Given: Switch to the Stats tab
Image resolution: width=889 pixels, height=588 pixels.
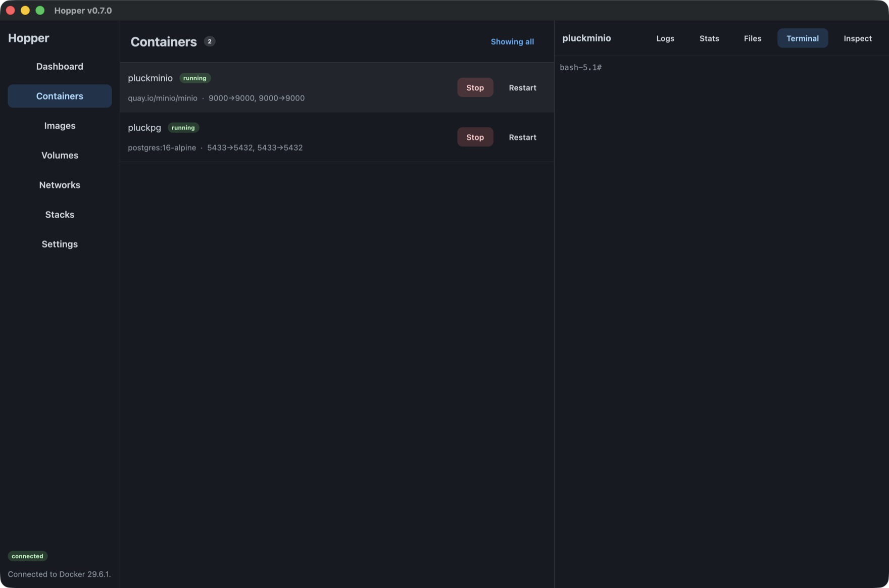Looking at the screenshot, I should coord(709,38).
